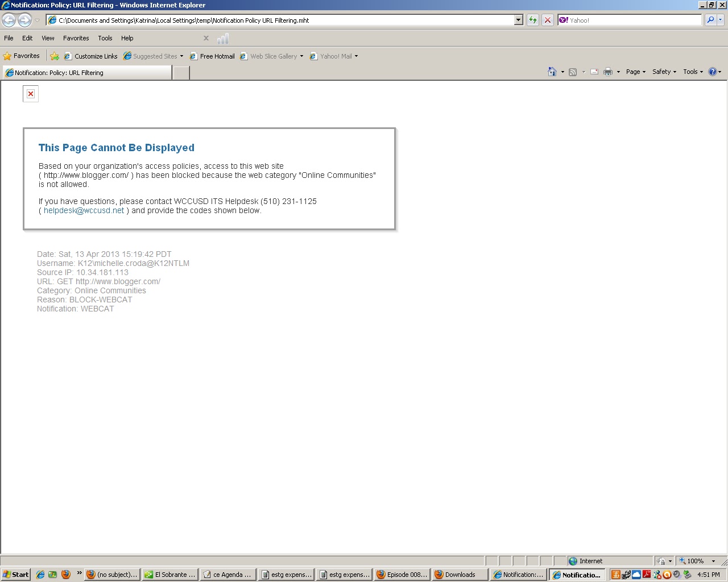
Task: Open the Help menu
Action: [x=127, y=38]
